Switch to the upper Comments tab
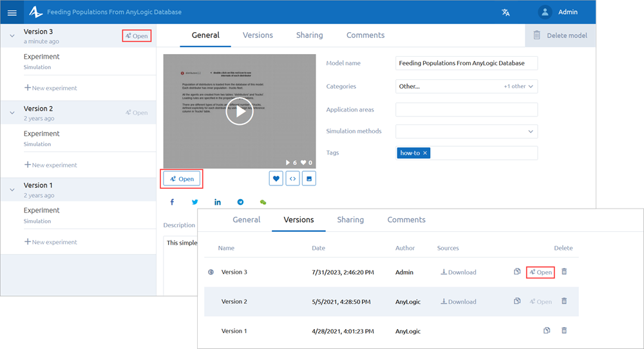Image resolution: width=644 pixels, height=349 pixels. (x=366, y=35)
